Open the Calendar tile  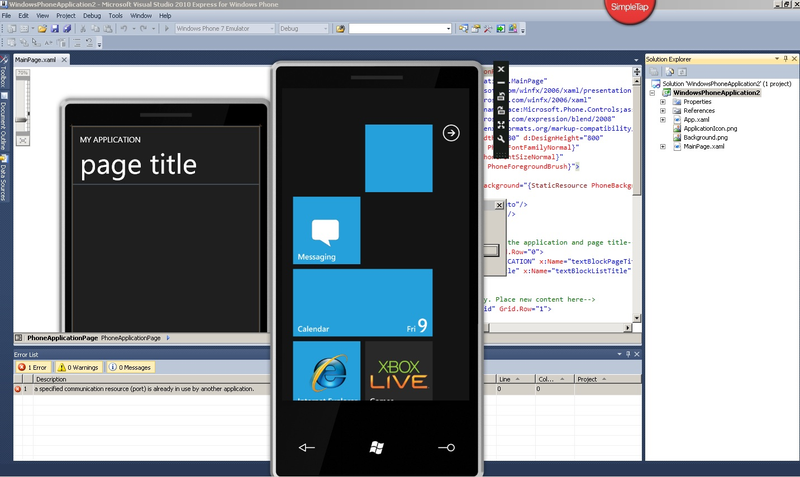[363, 303]
